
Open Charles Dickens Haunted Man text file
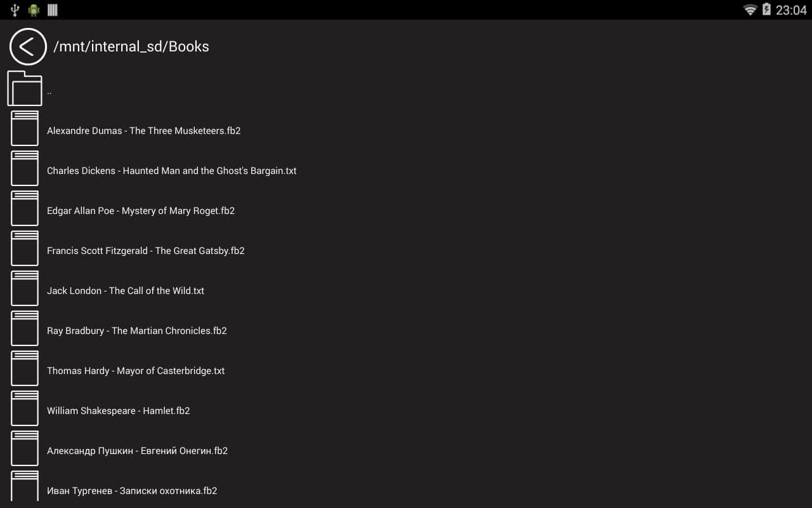pyautogui.click(x=171, y=171)
